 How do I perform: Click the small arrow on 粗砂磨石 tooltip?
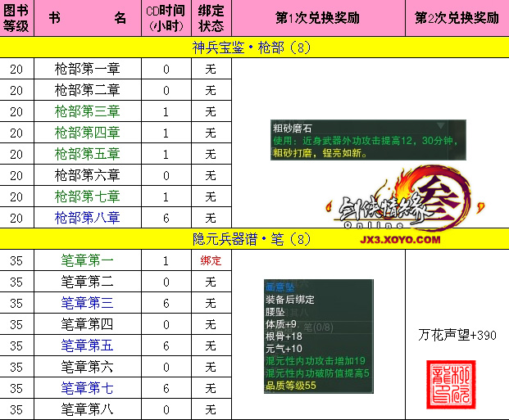pos(441,126)
